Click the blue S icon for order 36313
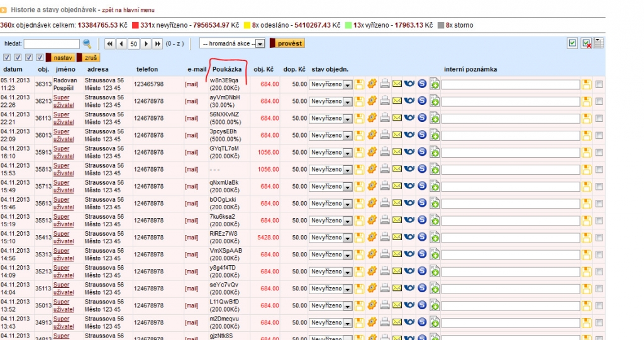Viewport: 644px width, 340px height. (x=422, y=84)
